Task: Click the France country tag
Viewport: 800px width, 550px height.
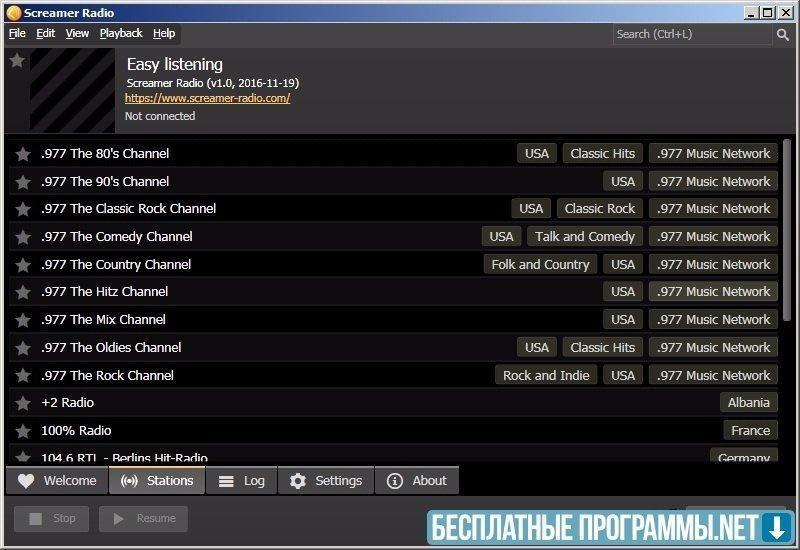Action: click(x=751, y=431)
